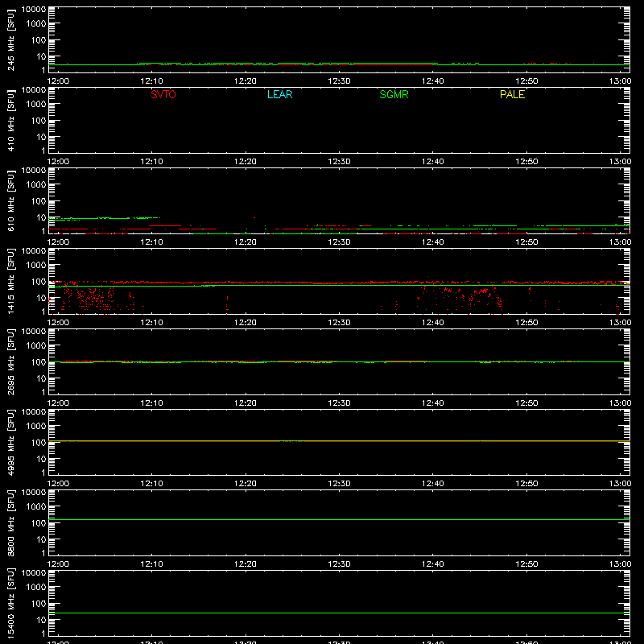
Task: Click the 10000 tick on the 245 MHz axis
Action: (x=34, y=10)
